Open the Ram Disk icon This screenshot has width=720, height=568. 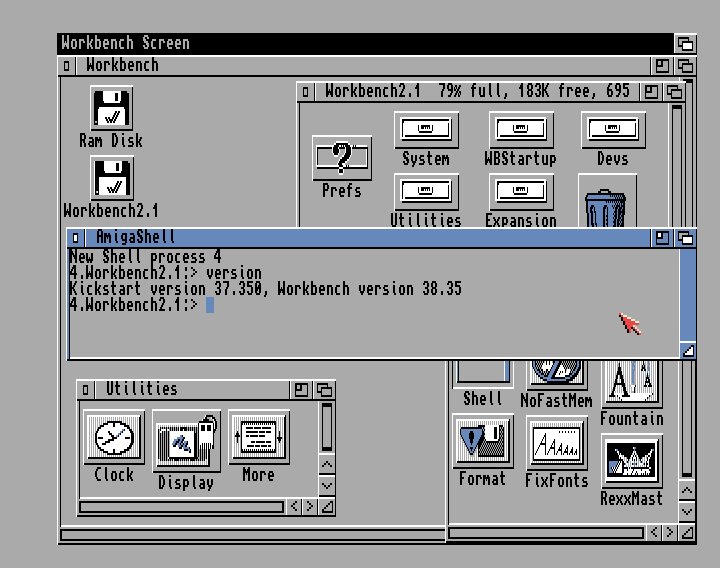click(x=112, y=108)
